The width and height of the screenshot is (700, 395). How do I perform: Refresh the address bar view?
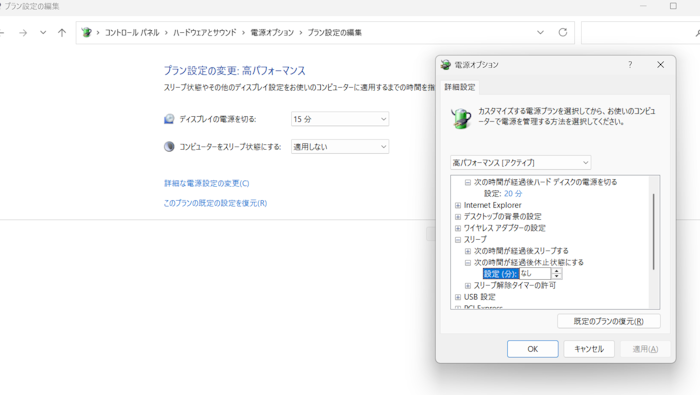pos(562,32)
